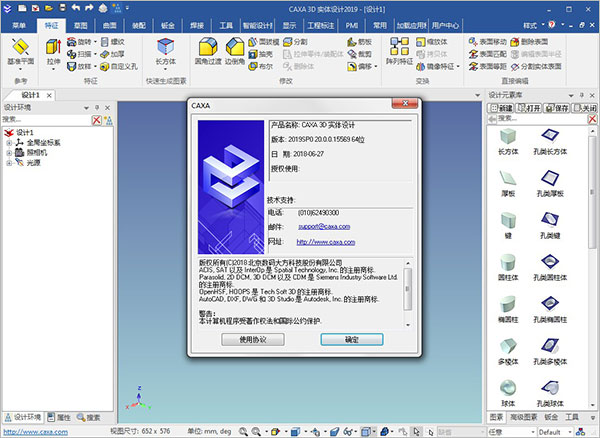This screenshot has height=438, width=600.
Task: Expand the 照相机 camera tree node
Action: click(x=9, y=153)
